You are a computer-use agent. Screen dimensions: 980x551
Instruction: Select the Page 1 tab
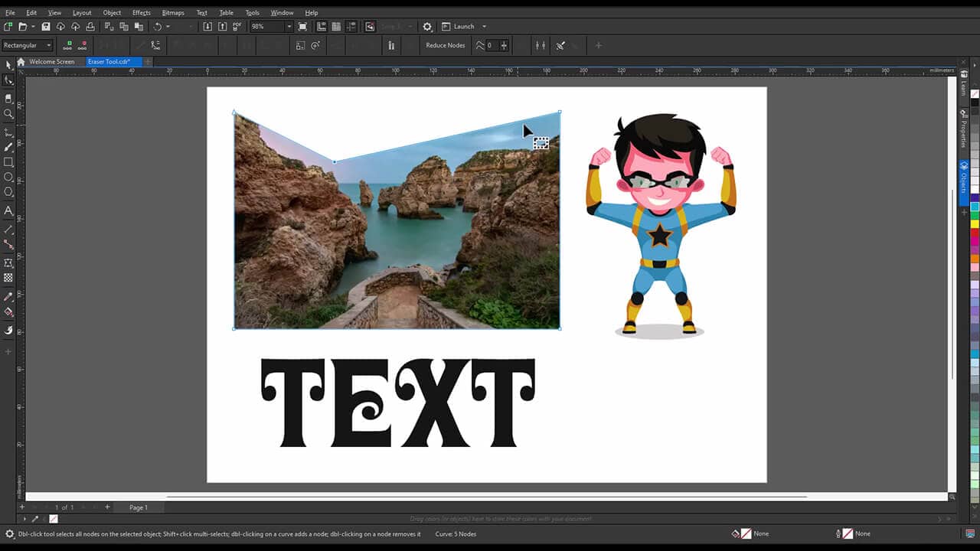(139, 507)
